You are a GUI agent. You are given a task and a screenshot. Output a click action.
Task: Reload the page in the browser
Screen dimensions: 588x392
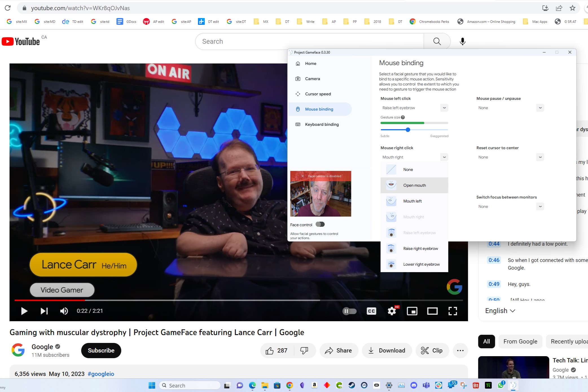click(x=8, y=8)
